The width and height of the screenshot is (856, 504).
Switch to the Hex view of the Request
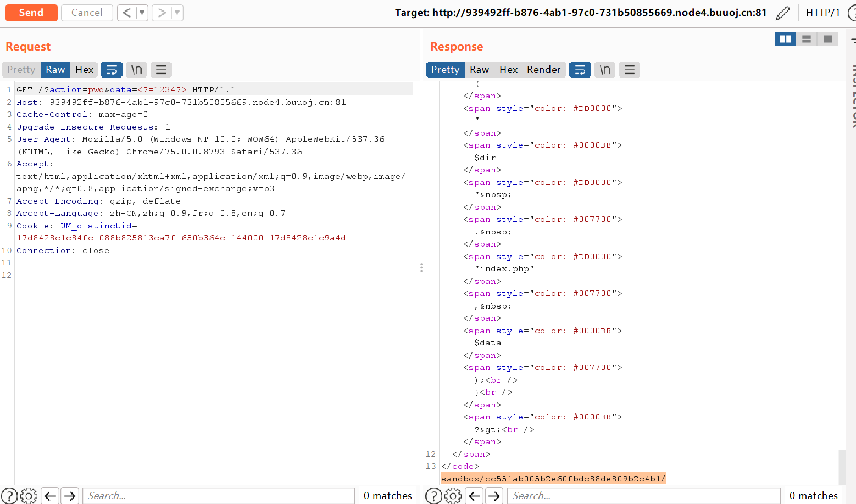[x=84, y=70]
